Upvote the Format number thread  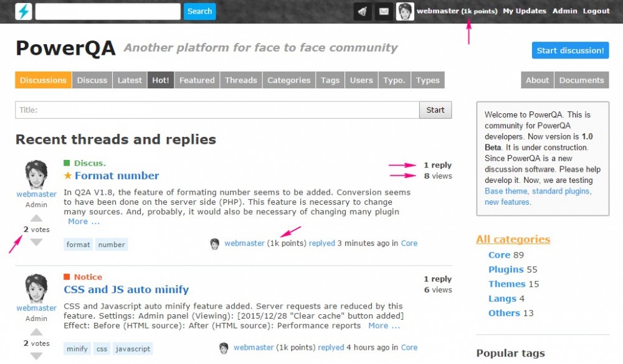[x=37, y=218]
